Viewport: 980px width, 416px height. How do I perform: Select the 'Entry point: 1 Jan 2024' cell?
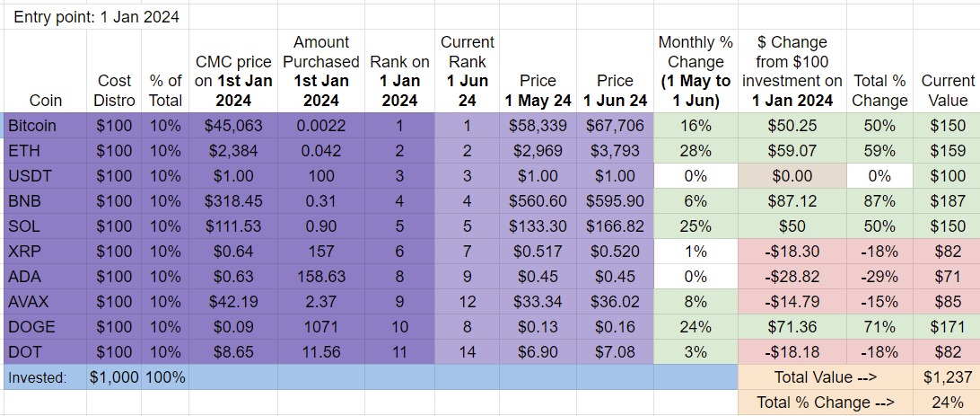[96, 17]
